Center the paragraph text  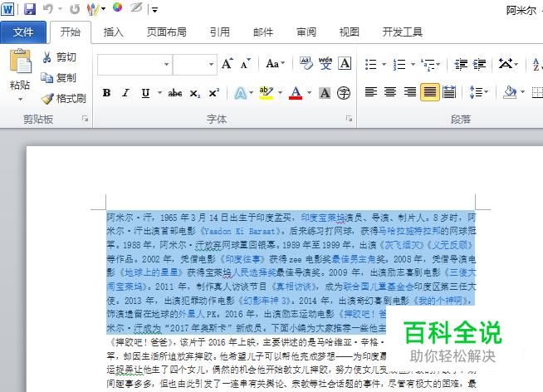click(390, 92)
